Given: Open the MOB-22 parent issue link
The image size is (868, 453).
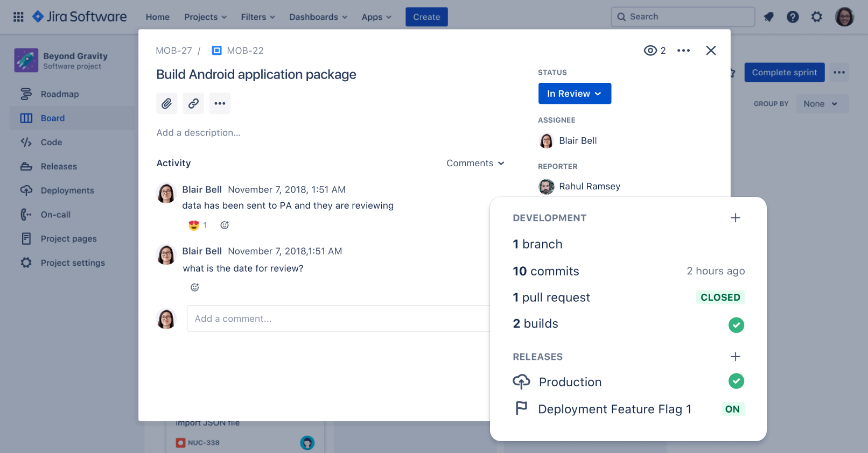Looking at the screenshot, I should (245, 51).
